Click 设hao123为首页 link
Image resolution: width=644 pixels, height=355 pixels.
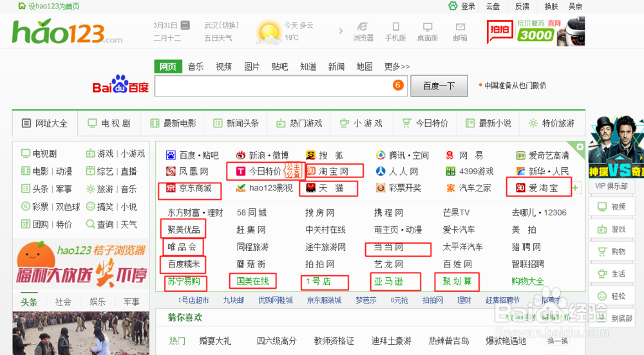tap(49, 6)
